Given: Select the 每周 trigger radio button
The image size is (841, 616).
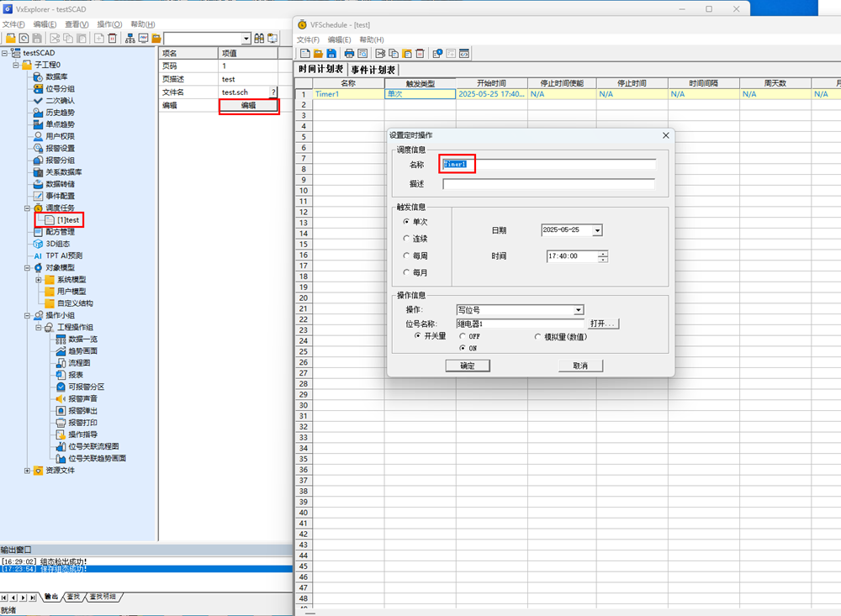Looking at the screenshot, I should click(406, 255).
